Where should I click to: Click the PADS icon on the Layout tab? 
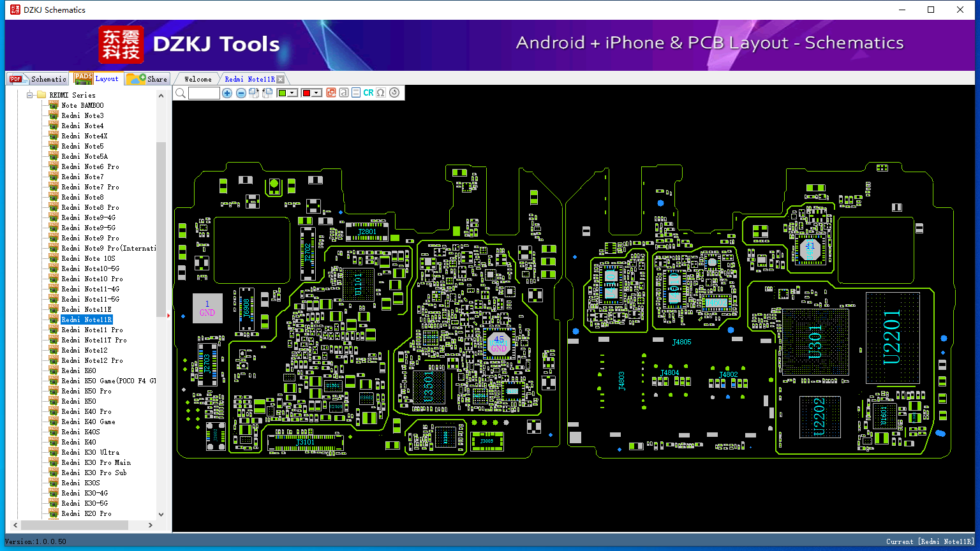point(84,78)
